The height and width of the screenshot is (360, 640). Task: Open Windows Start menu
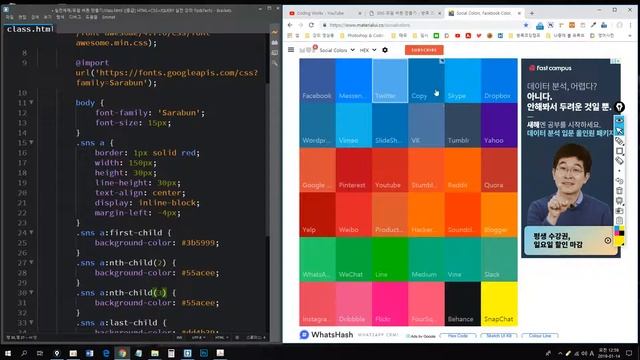(8, 353)
